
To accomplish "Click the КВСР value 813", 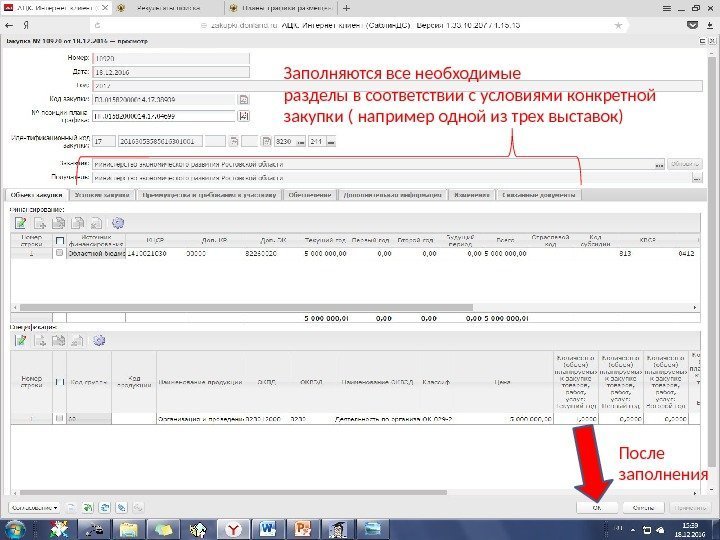I will [x=625, y=253].
